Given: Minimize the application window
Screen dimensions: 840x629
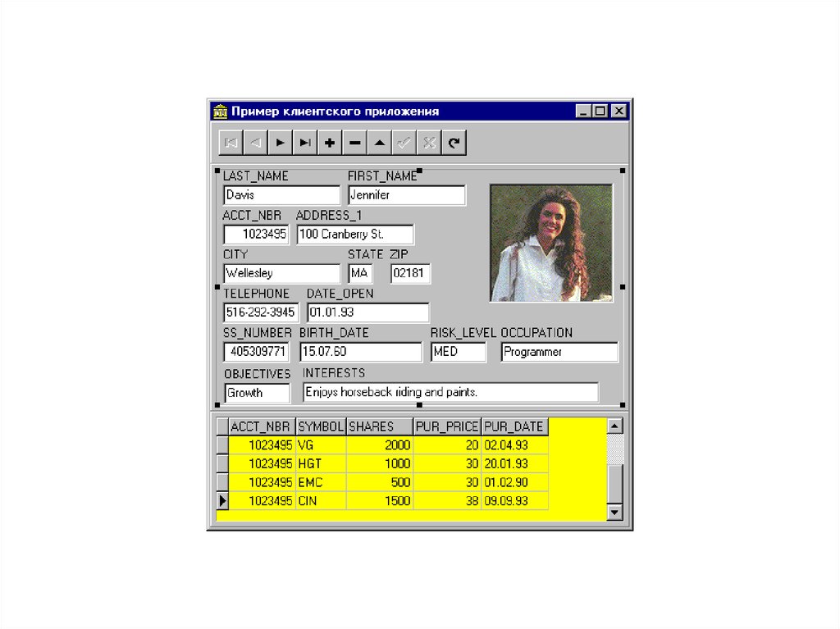Looking at the screenshot, I should coord(583,111).
